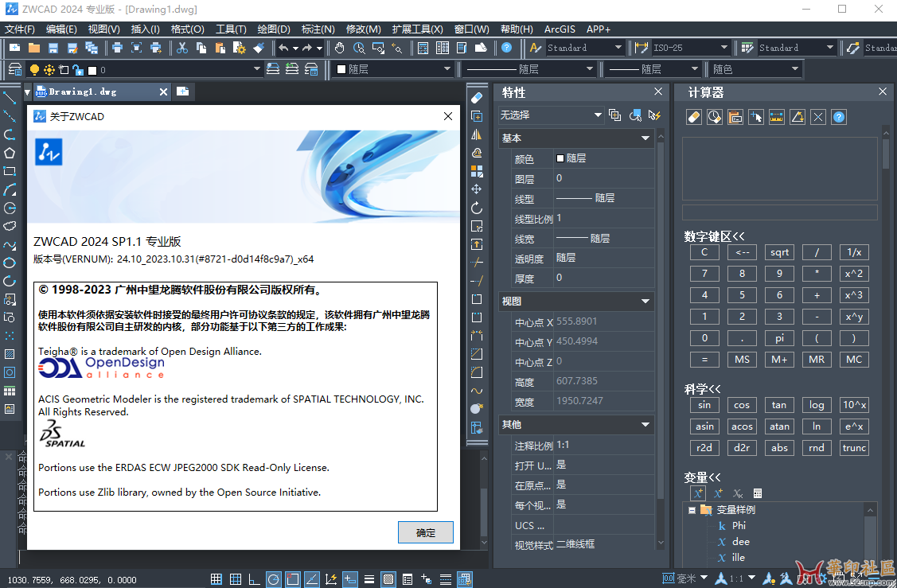Viewport: 897px width, 588px height.
Task: Click the Cut scissors icon
Action: pos(182,48)
